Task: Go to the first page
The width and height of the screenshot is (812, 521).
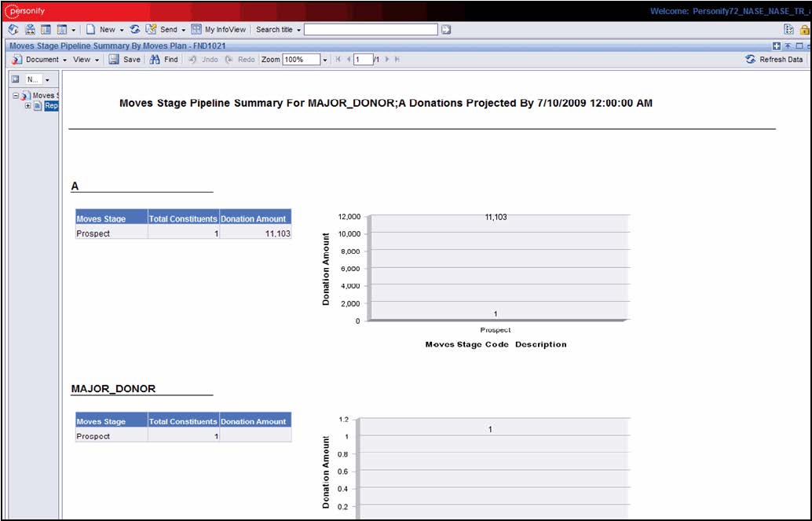Action: click(338, 60)
